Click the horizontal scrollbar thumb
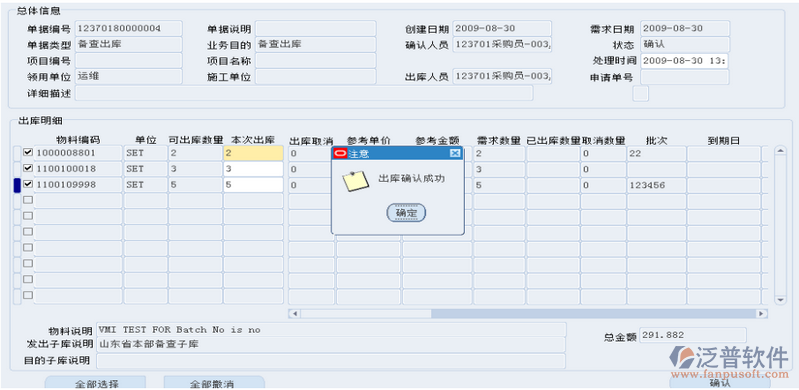The height and width of the screenshot is (390, 799). [x=593, y=314]
